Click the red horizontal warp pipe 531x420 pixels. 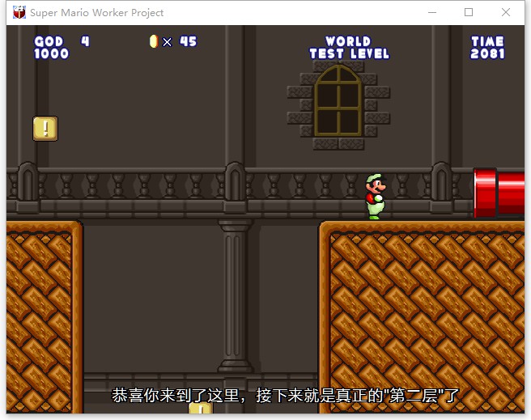(x=499, y=193)
